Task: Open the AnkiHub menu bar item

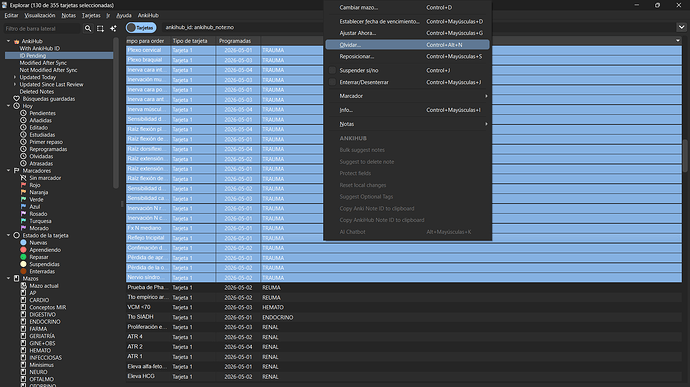Action: [x=148, y=15]
